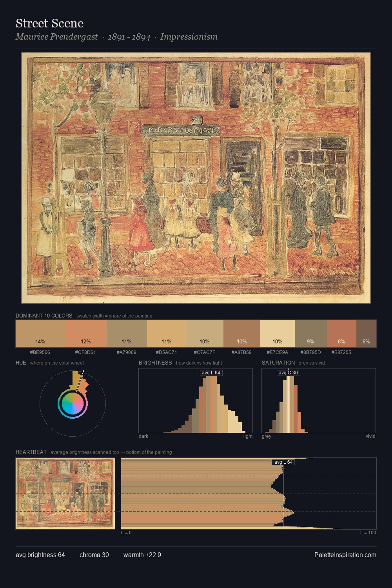392x588 pixels.
Task: Click the 'avg L 64' brightness histogram label
Action: click(x=211, y=373)
